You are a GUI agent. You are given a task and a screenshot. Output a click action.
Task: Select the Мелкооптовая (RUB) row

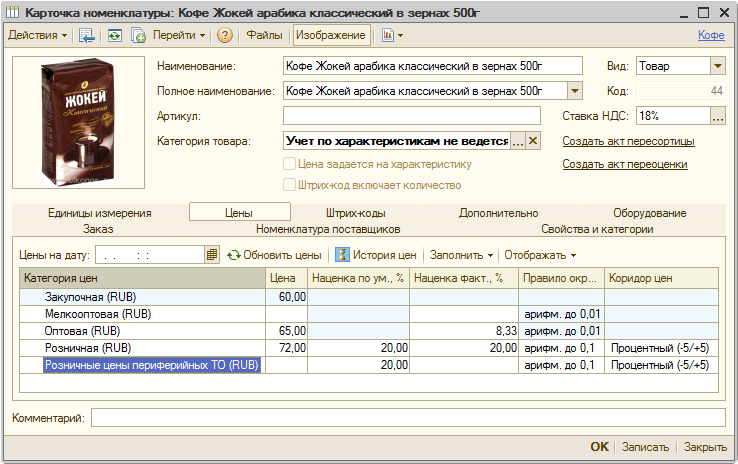point(369,314)
